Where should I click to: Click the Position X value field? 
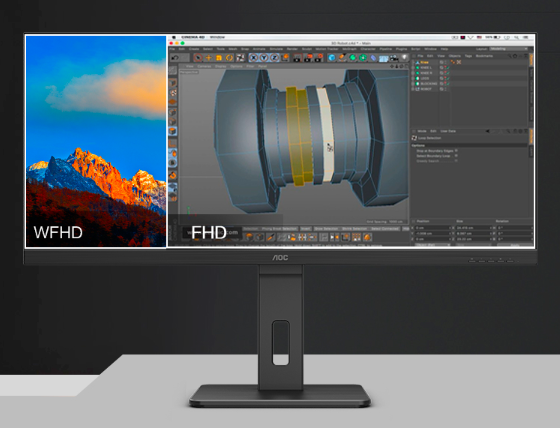[433, 228]
